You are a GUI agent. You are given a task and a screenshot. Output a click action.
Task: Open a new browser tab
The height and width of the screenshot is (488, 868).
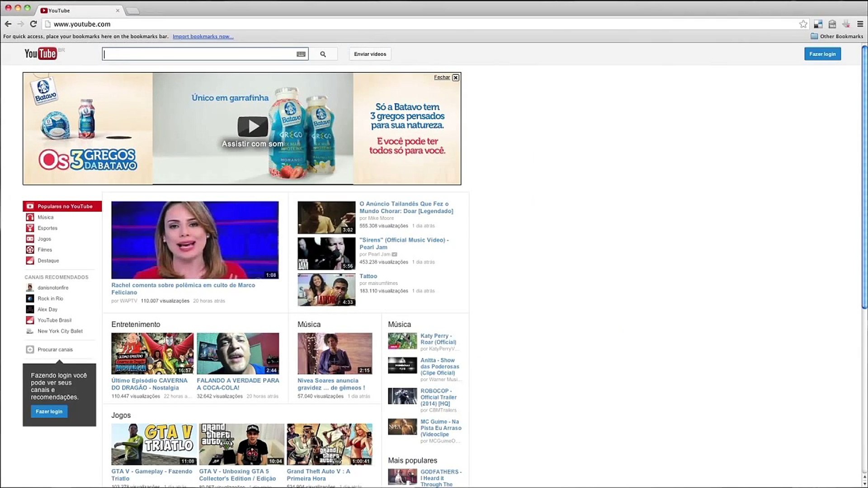tap(132, 10)
